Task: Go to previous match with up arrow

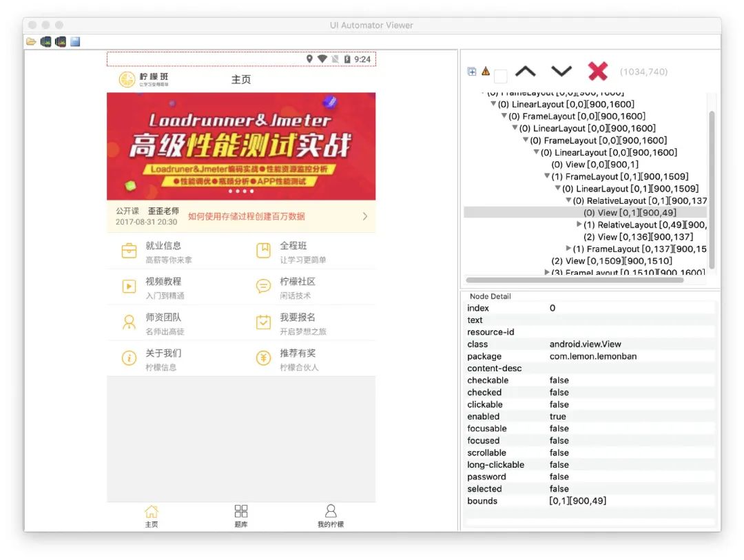Action: (525, 71)
